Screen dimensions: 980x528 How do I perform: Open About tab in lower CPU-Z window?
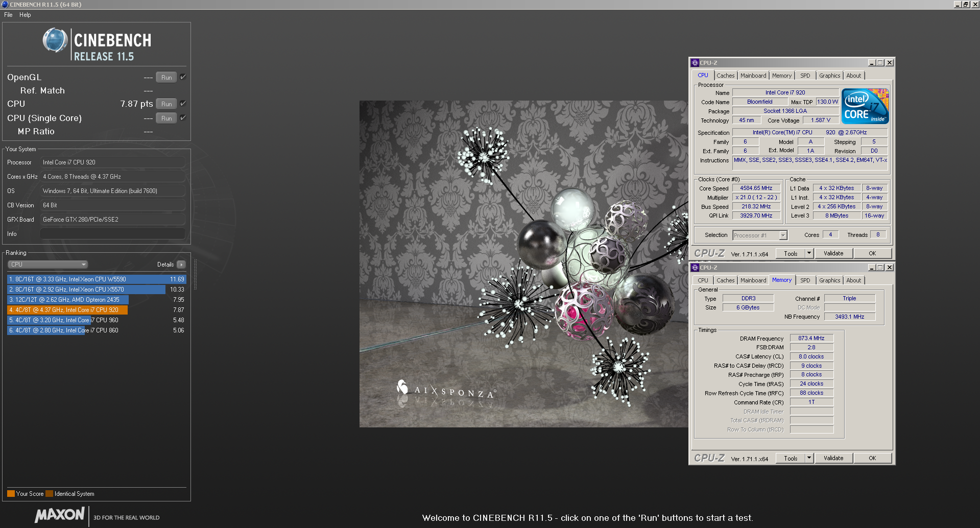tap(854, 280)
